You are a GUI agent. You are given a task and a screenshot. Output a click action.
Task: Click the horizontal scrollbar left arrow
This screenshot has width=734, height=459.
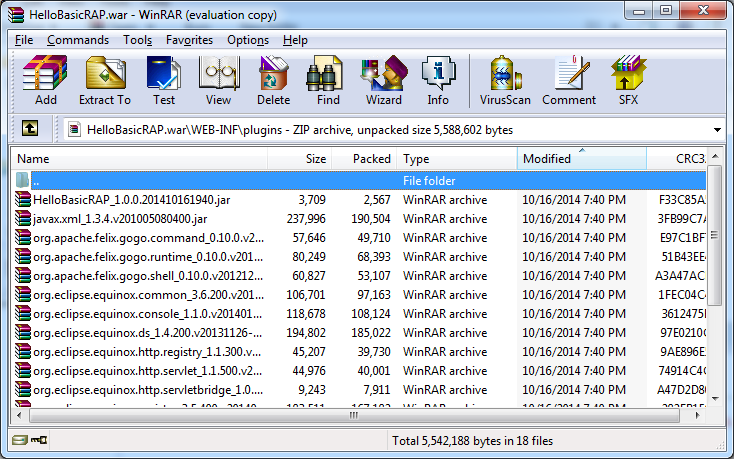coord(19,415)
